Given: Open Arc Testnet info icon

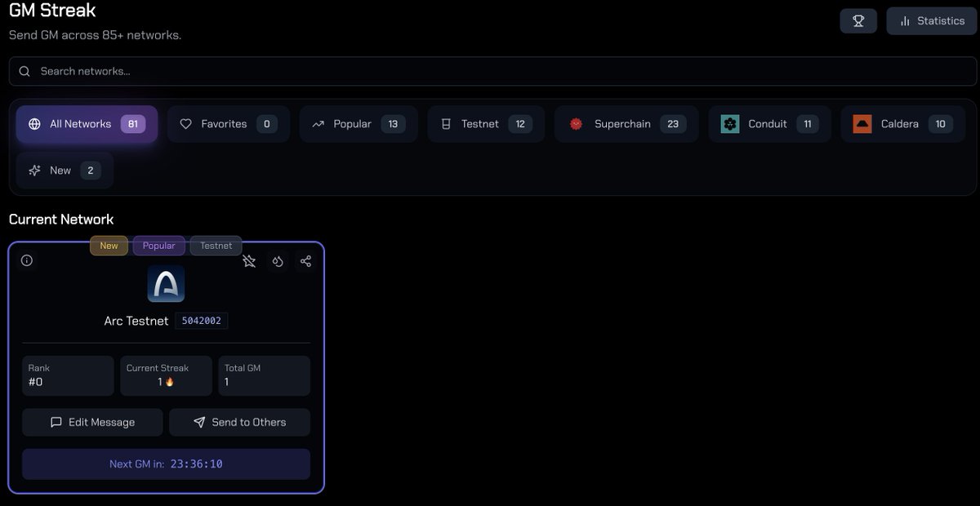Looking at the screenshot, I should 27,260.
